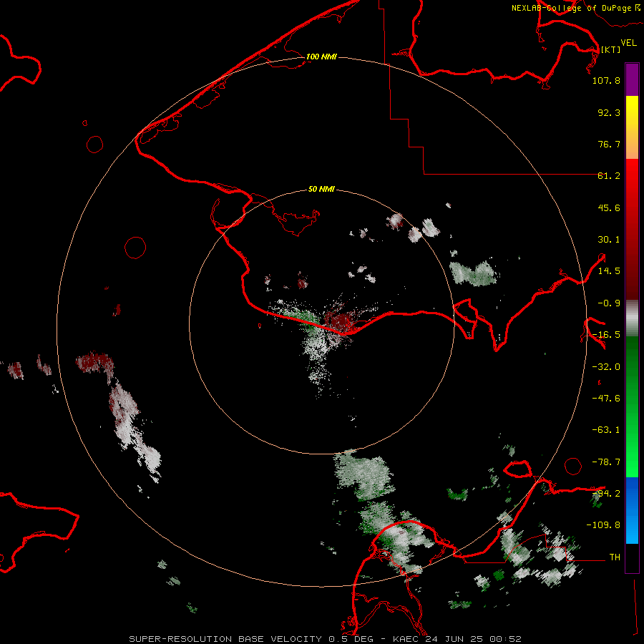The image size is (644, 644).
Task: Click the NEXLAB-College of DuPage credit text
Action: pos(576,8)
